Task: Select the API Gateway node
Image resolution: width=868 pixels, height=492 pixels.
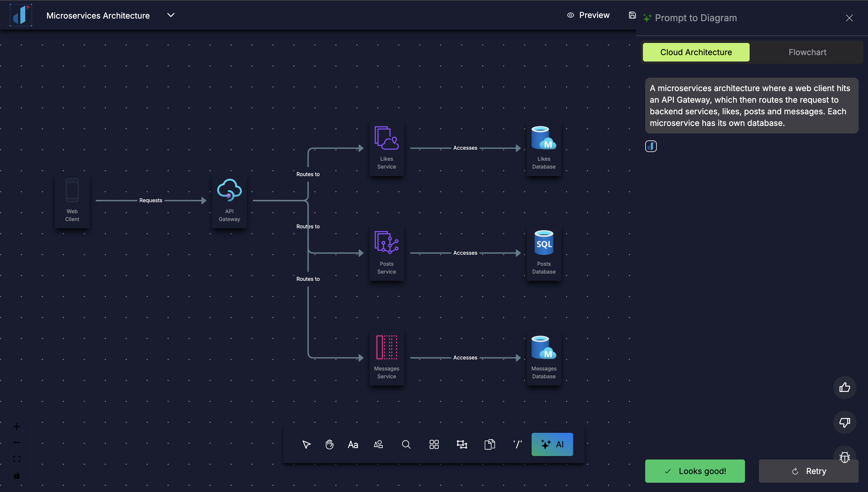Action: 229,200
